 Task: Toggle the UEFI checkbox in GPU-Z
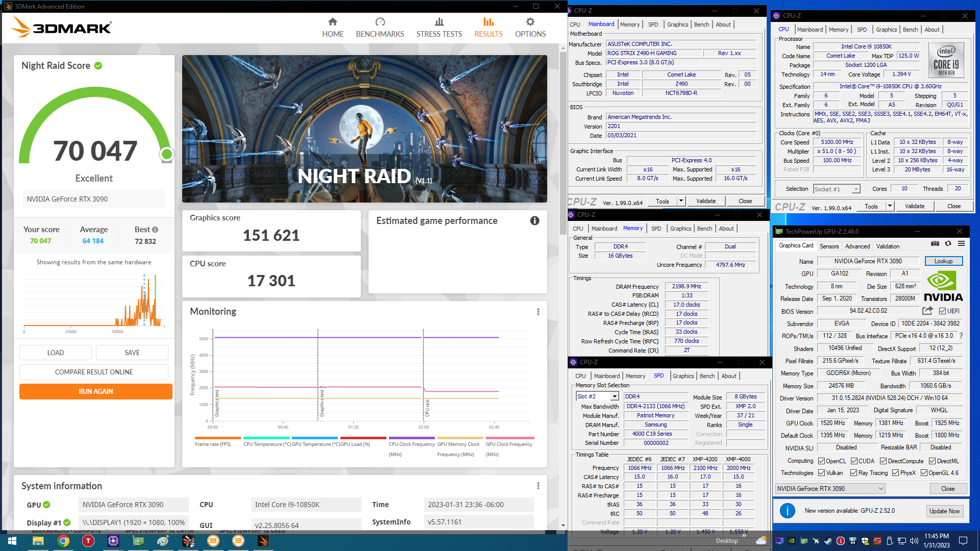click(x=942, y=311)
